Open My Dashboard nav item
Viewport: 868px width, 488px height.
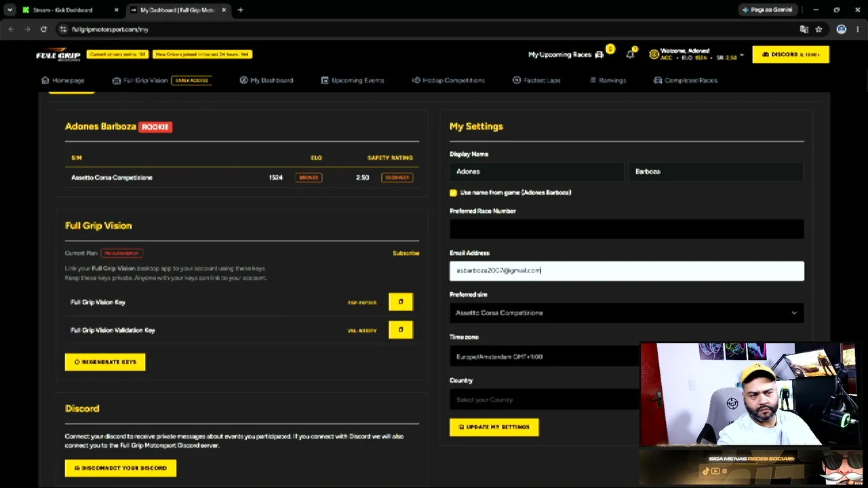coord(267,80)
